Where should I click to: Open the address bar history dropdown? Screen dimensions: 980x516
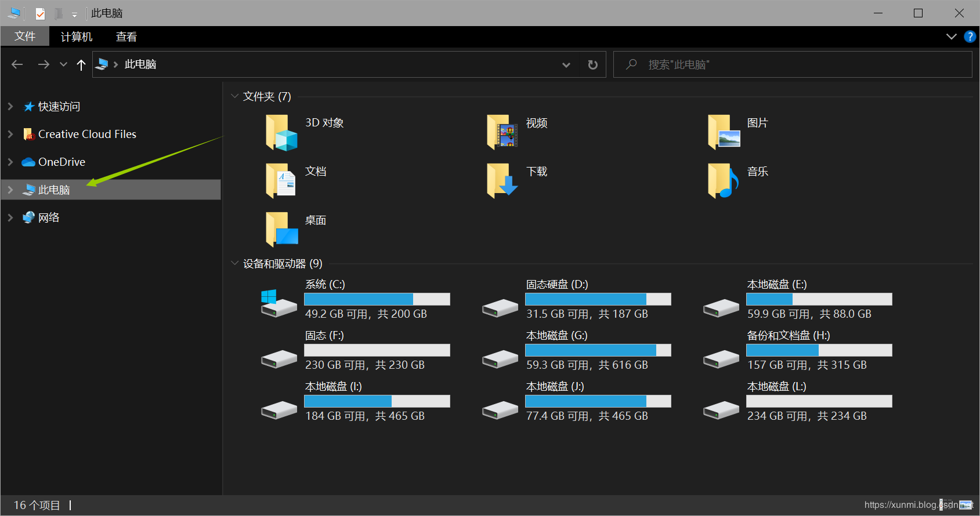tap(566, 64)
